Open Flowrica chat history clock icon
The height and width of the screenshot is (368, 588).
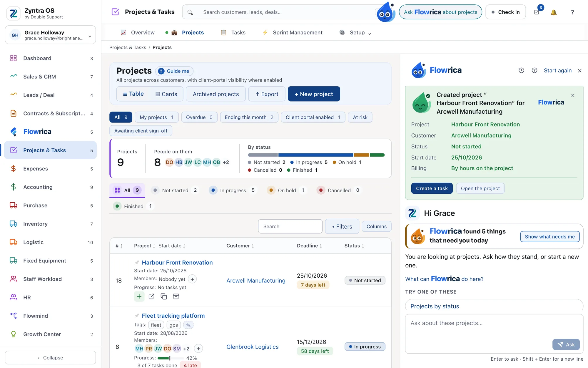(x=521, y=70)
